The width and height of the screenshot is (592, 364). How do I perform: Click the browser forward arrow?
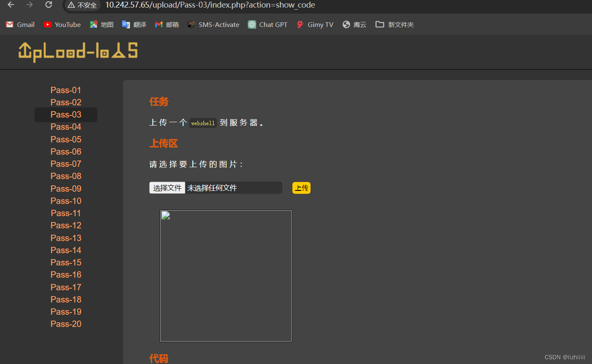tap(29, 5)
